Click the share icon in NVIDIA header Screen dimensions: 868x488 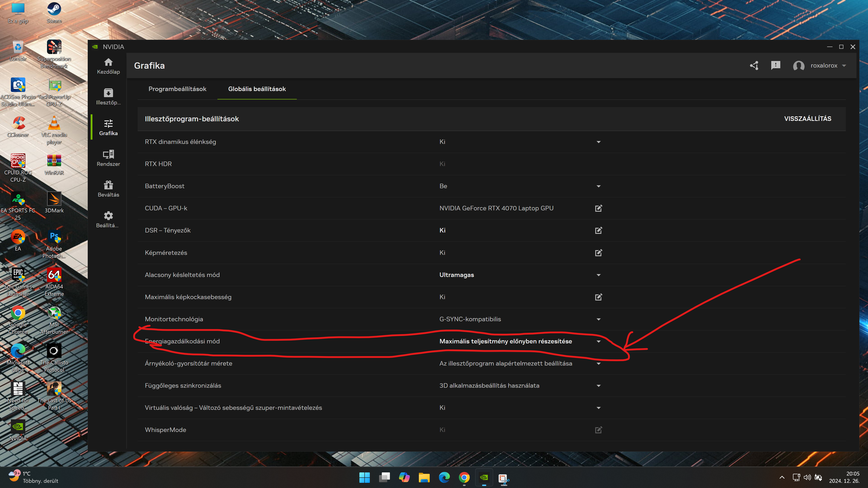[x=754, y=65]
